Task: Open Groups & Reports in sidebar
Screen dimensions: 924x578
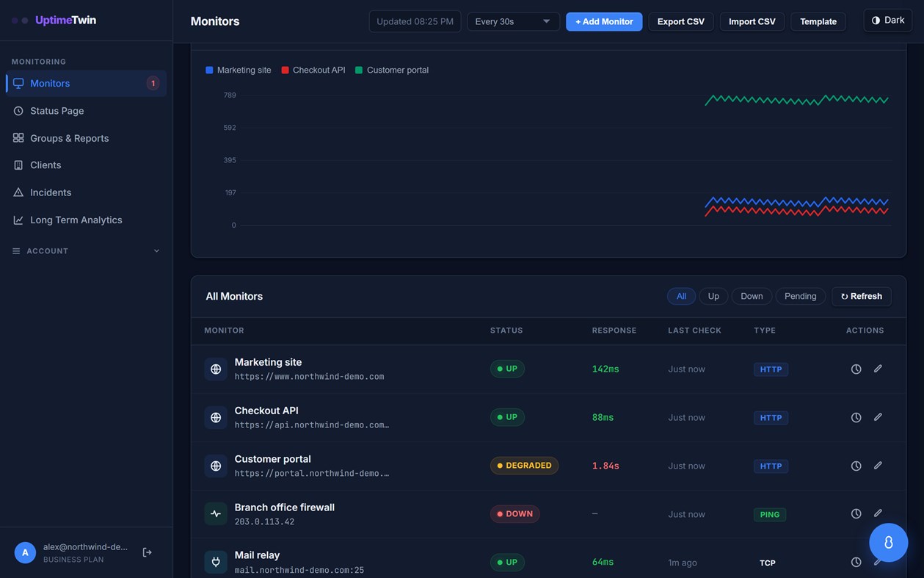Action: point(87,138)
